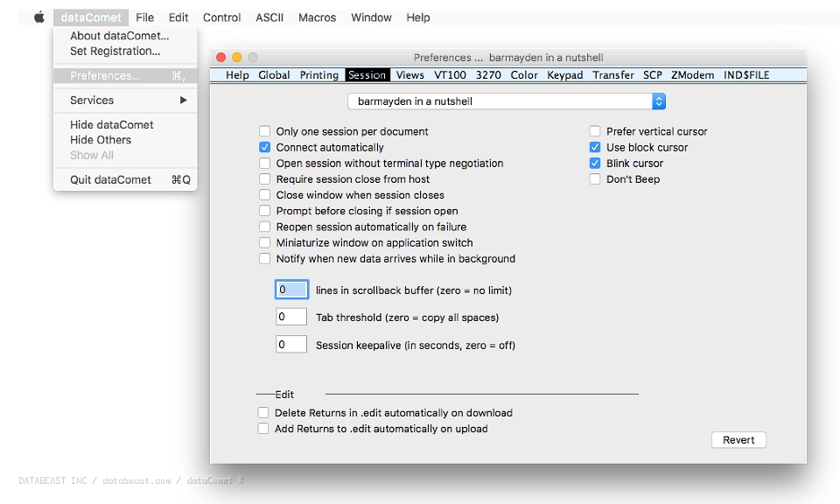
Task: Open the Macros menu
Action: point(317,17)
